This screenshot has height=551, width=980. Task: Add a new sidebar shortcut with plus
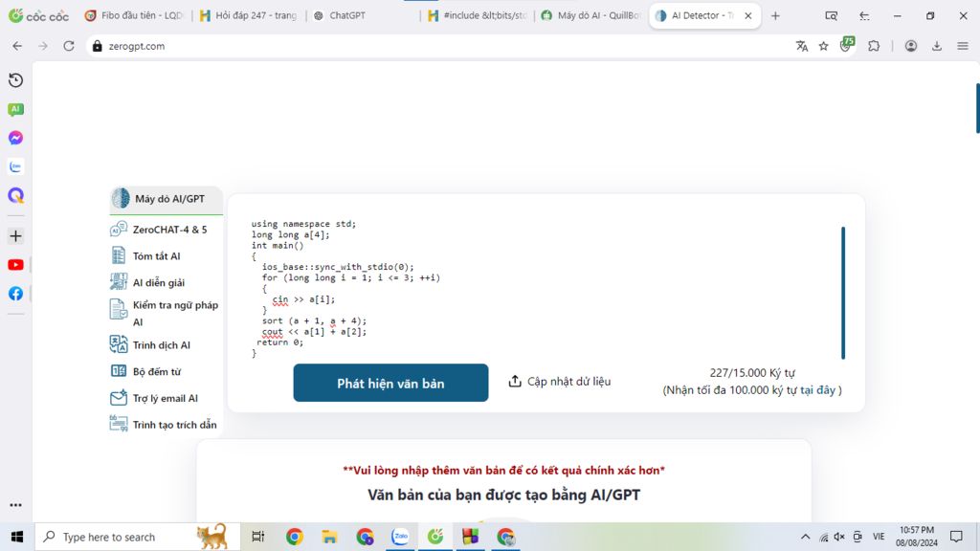[x=15, y=236]
